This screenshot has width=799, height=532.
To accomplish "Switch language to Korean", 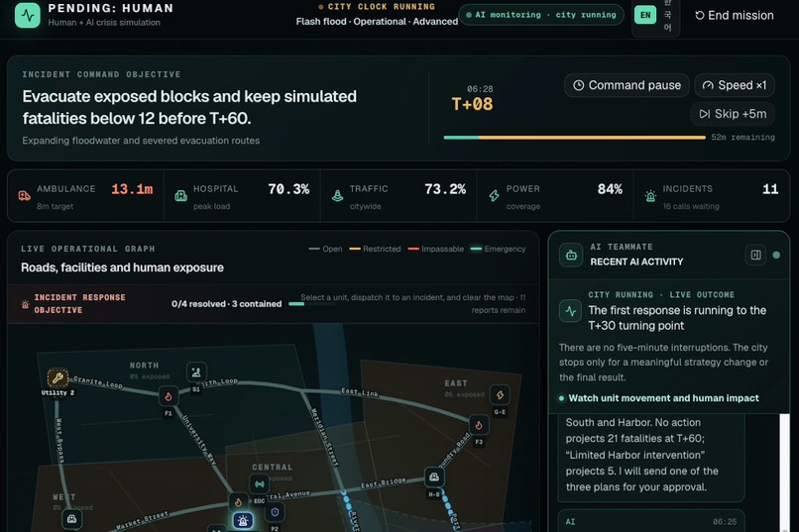I will 667,15.
